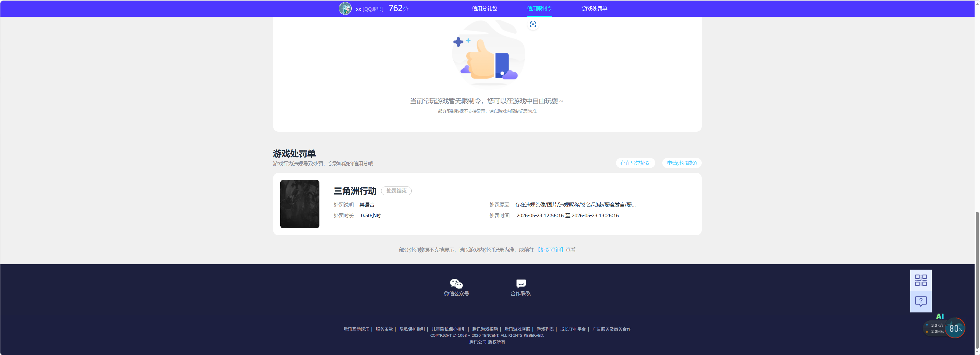
Task: Click the vertical page scrollbar thumb
Action: pos(977,280)
